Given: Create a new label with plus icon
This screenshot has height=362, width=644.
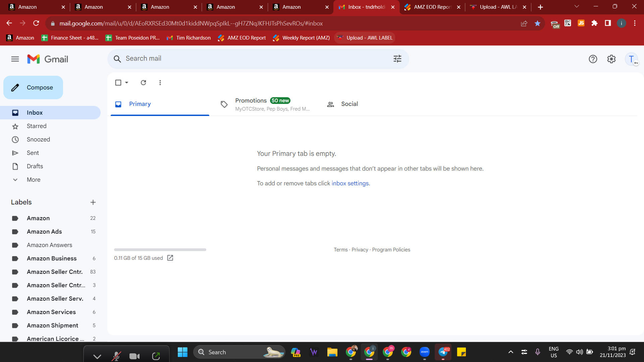Looking at the screenshot, I should pyautogui.click(x=93, y=202).
